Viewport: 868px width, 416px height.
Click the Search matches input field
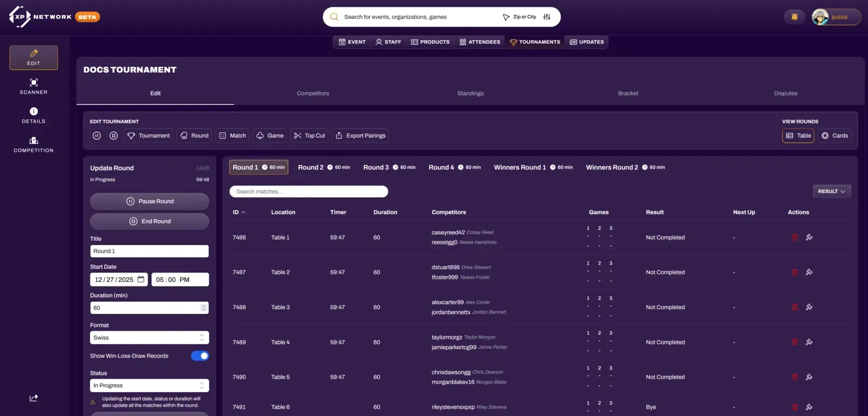click(x=309, y=191)
